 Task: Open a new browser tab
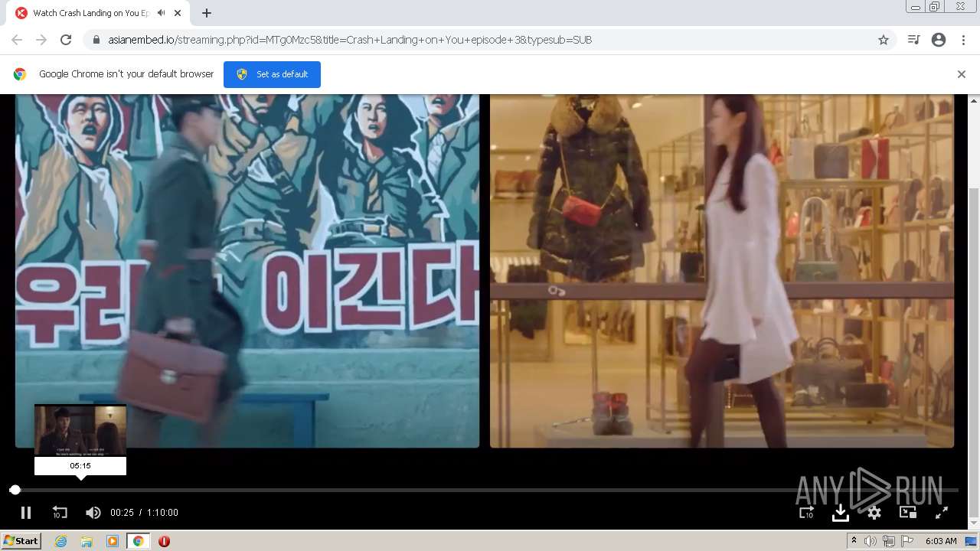tap(207, 13)
